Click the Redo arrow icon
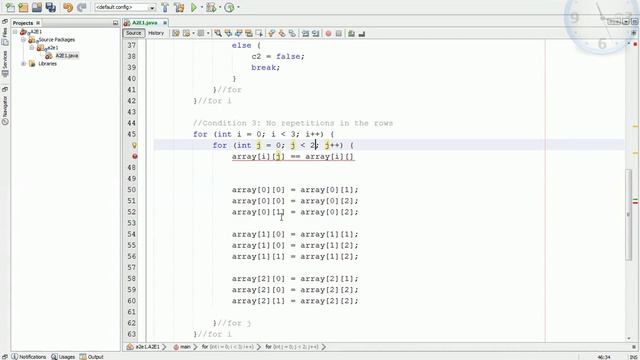The image size is (640, 360). click(82, 7)
